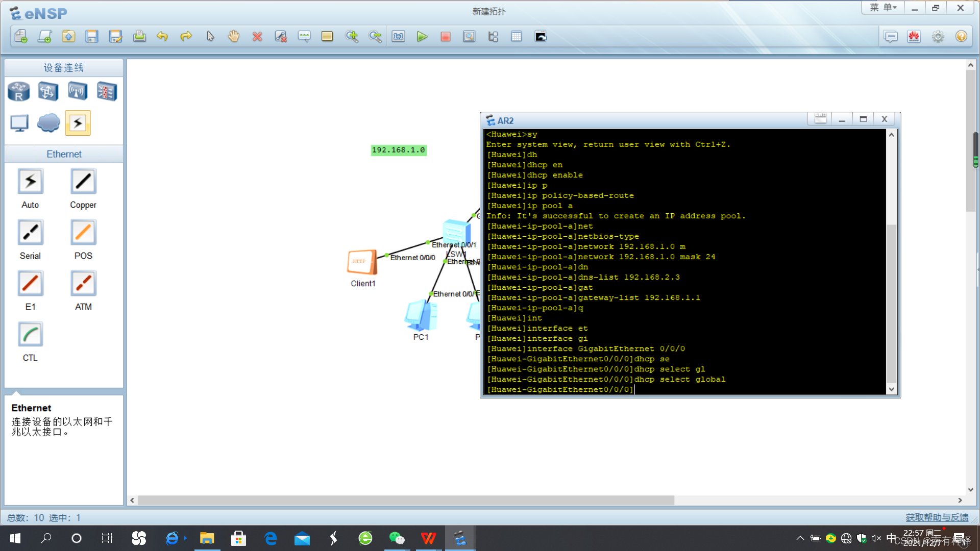This screenshot has width=980, height=551.
Task: Open WeChat from the Windows taskbar
Action: pyautogui.click(x=397, y=538)
